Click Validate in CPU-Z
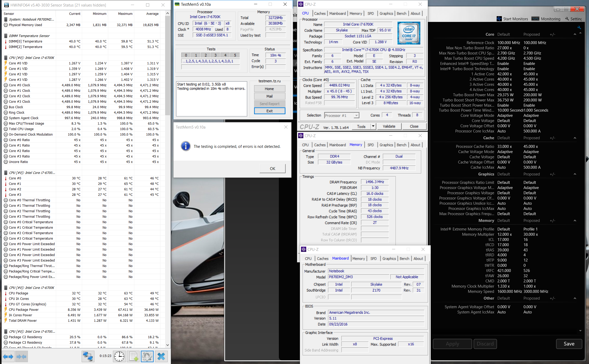 [x=389, y=126]
